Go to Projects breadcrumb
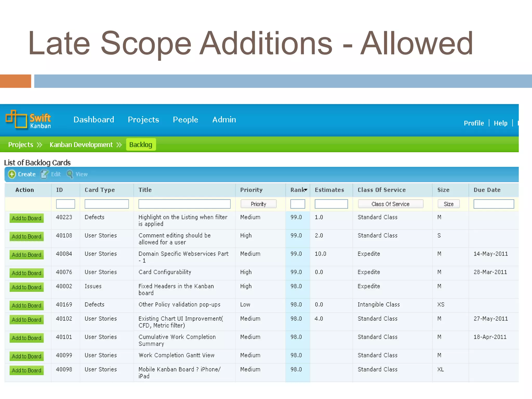 21,145
